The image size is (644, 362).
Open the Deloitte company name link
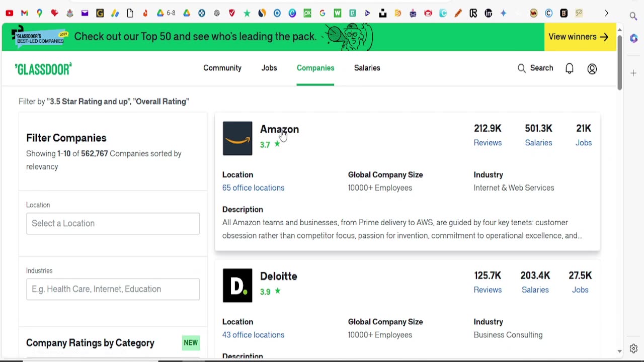coord(279,276)
